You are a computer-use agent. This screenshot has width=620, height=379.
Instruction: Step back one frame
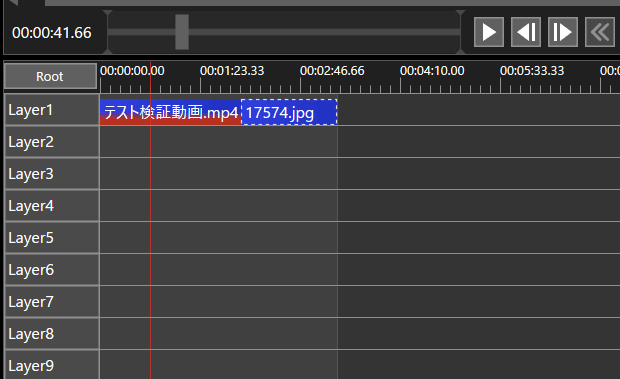(x=526, y=32)
